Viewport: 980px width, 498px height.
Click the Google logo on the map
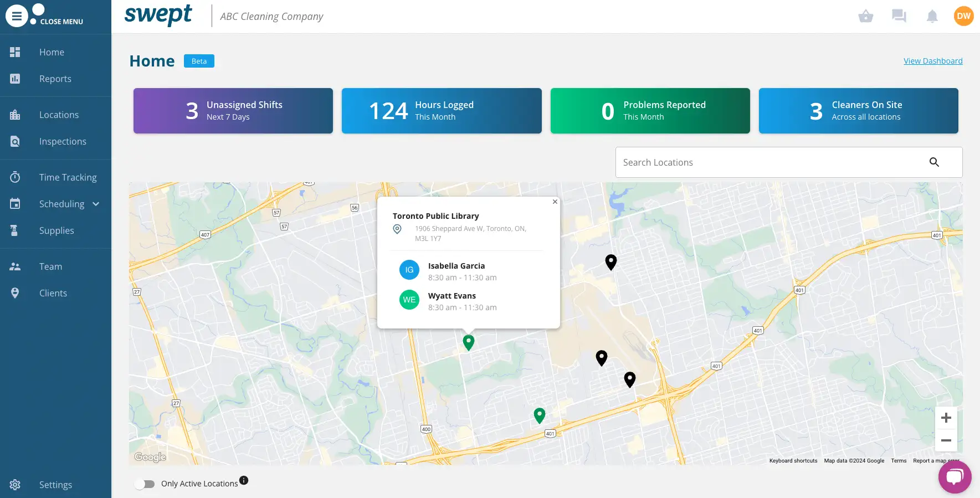coord(150,457)
